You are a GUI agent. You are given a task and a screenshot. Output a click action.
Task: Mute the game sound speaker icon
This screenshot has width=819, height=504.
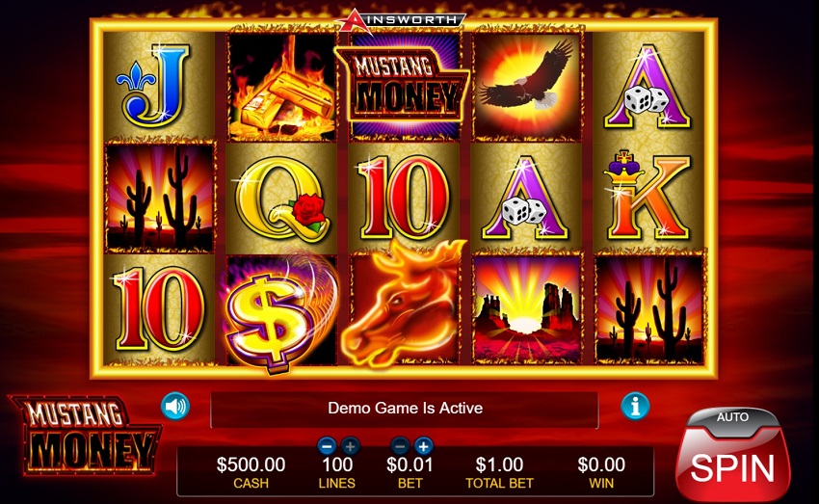point(175,406)
